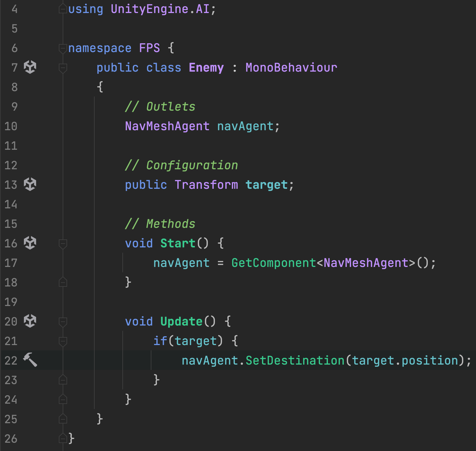The image size is (476, 451).
Task: Place cursor on the NavMeshAgent type on line 10
Action: (167, 126)
